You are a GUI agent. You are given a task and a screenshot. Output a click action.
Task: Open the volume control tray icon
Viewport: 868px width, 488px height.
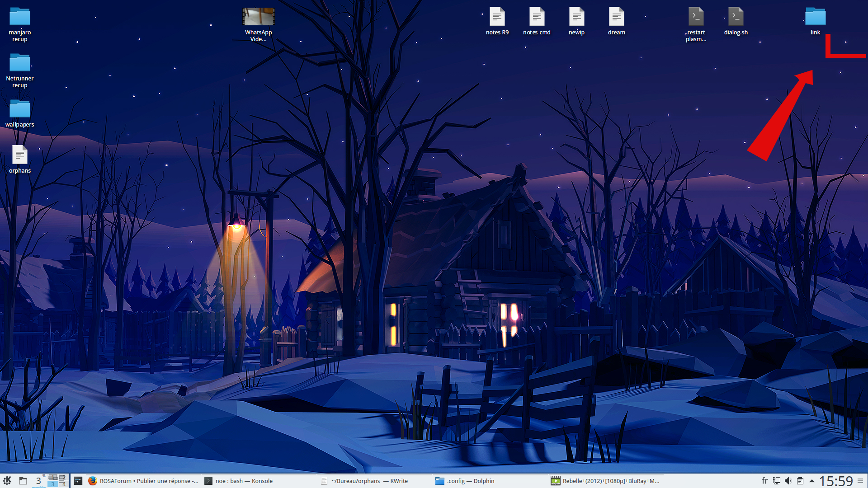(x=788, y=481)
